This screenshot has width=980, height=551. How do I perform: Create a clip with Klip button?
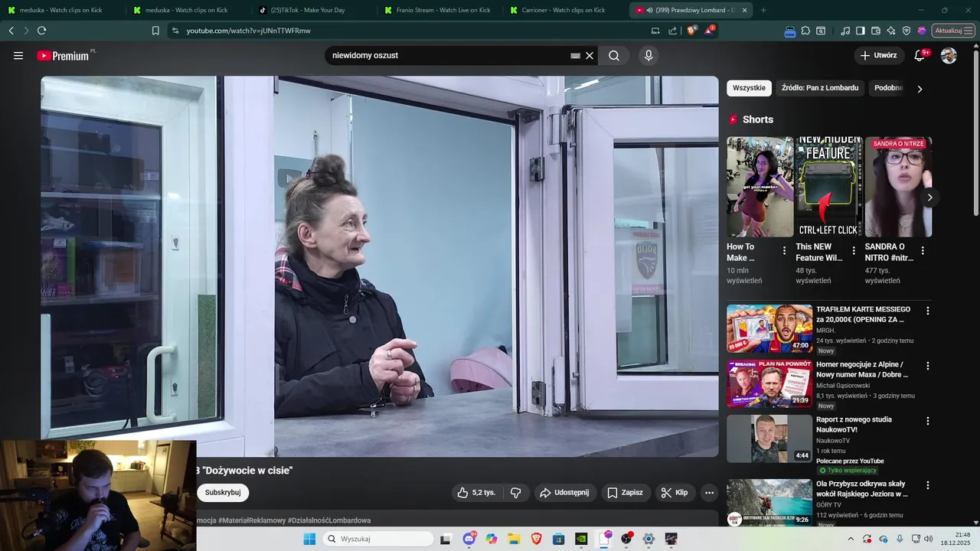(x=675, y=493)
